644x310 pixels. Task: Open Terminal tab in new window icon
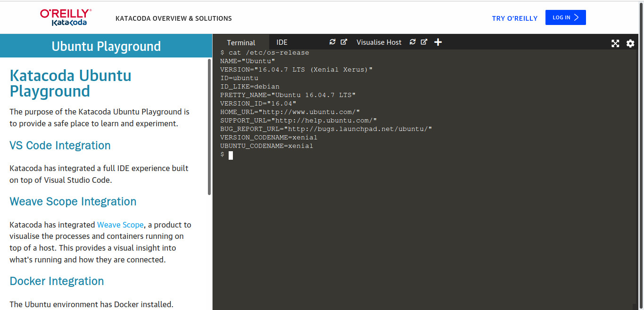point(344,42)
